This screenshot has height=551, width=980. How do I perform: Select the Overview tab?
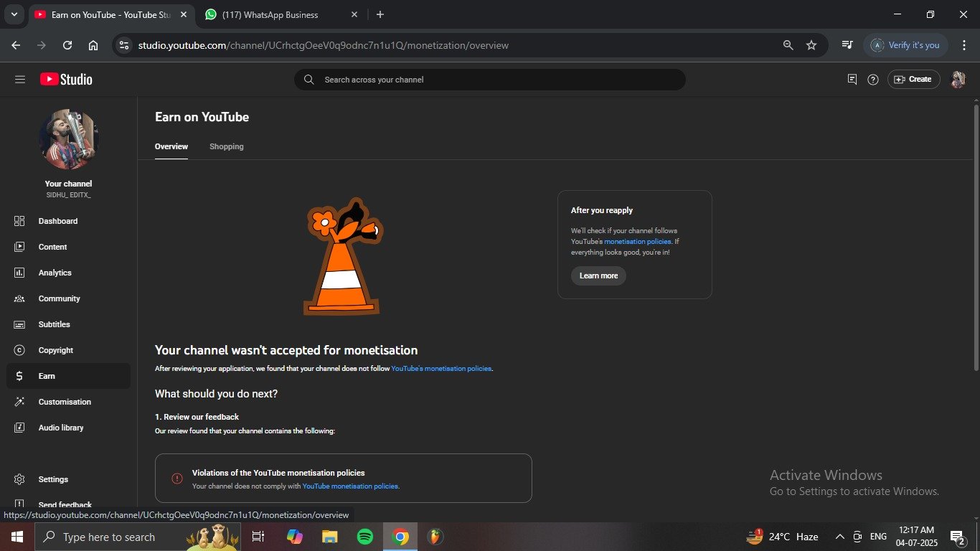coord(171,146)
